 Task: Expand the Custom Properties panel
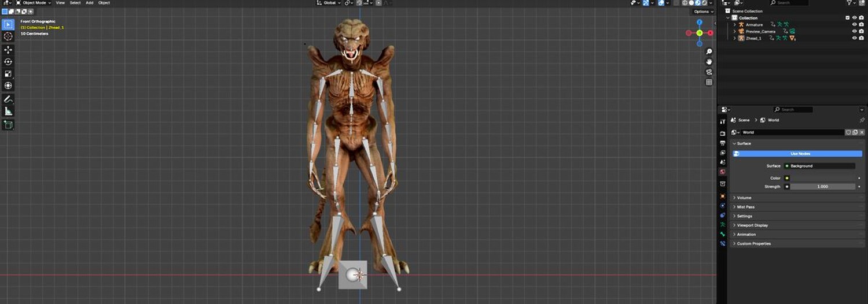pos(797,244)
